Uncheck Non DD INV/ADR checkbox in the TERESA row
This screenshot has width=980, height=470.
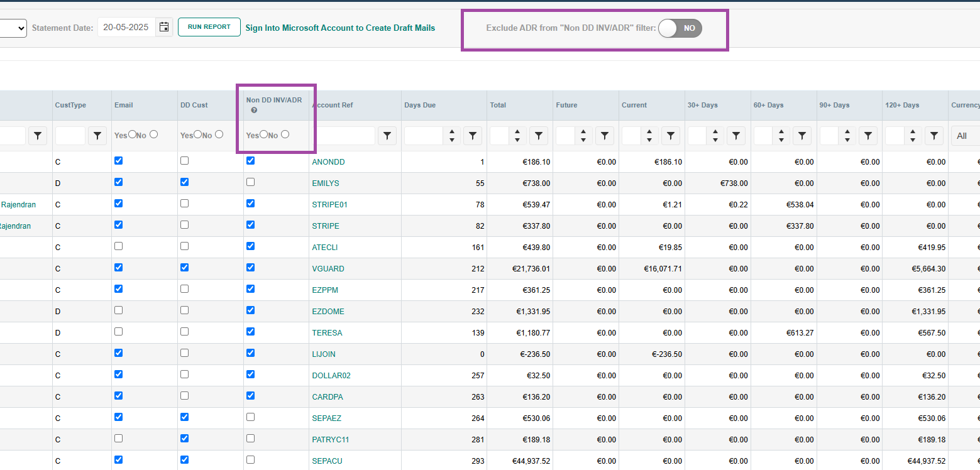click(x=251, y=332)
